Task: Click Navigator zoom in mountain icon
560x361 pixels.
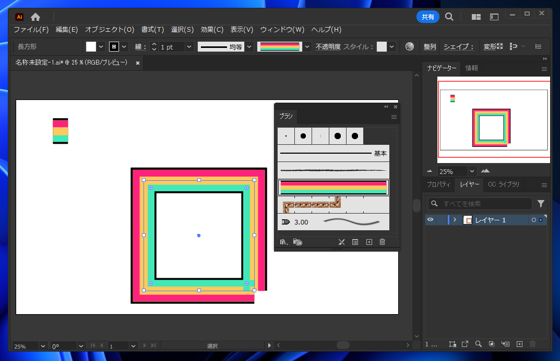Action: [485, 171]
